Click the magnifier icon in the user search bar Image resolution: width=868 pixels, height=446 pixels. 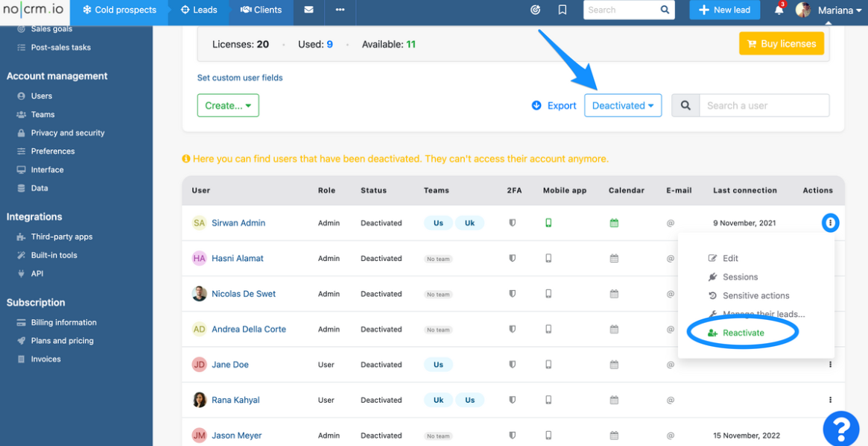coord(685,105)
